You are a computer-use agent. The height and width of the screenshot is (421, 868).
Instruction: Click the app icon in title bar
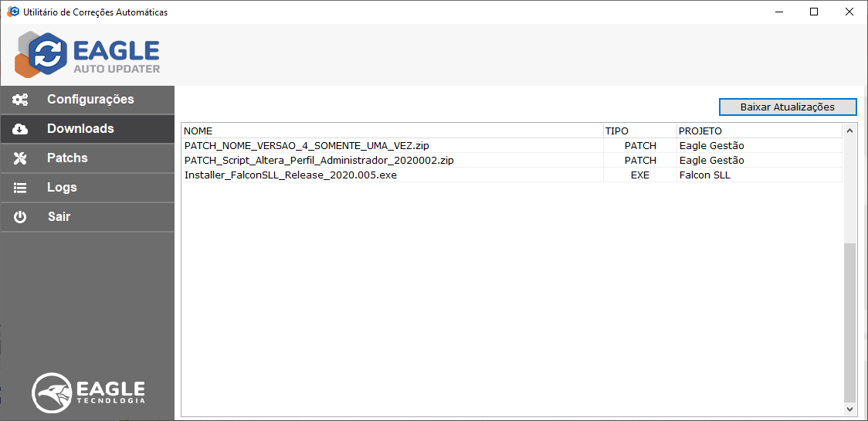point(12,12)
